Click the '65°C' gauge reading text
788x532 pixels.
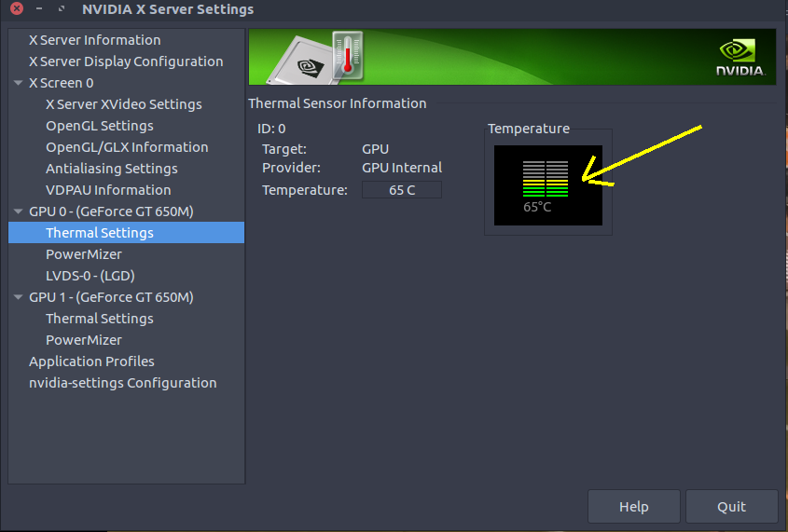click(537, 207)
